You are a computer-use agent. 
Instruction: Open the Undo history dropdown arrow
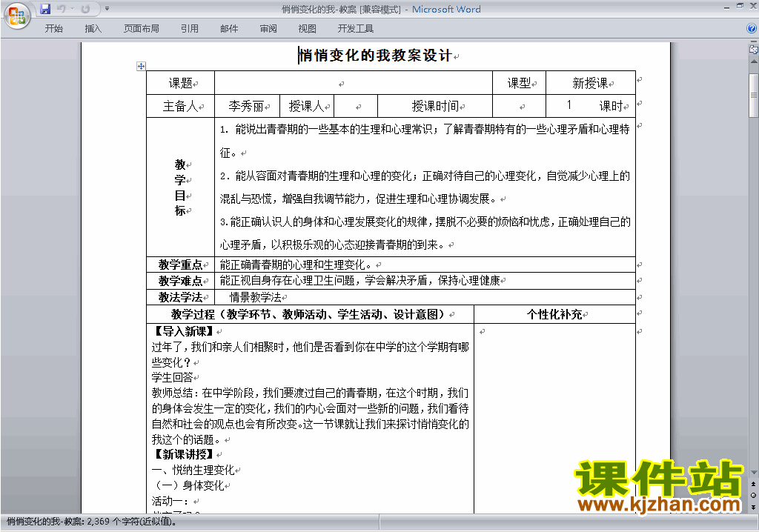pos(72,9)
